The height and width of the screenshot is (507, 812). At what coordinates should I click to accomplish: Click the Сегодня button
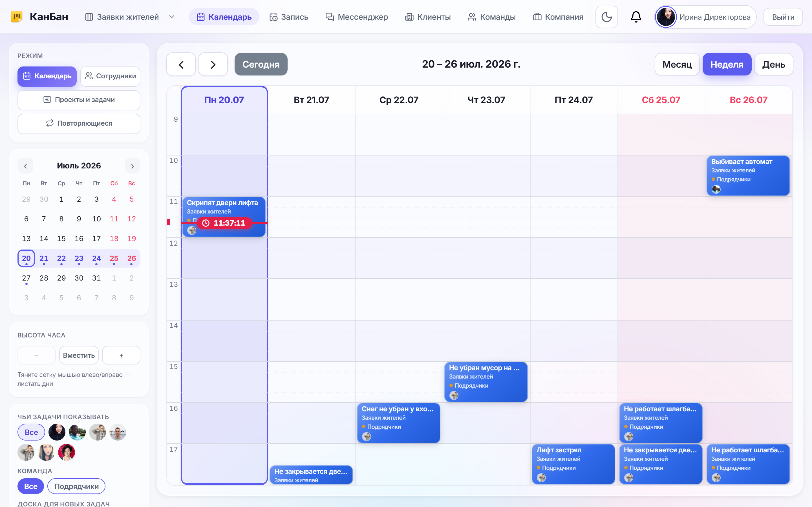(x=261, y=65)
